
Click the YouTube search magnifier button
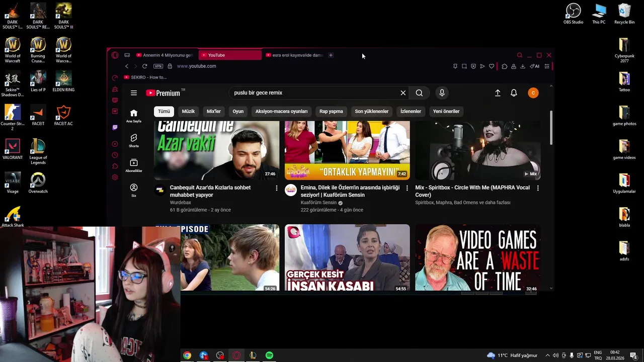coord(419,93)
